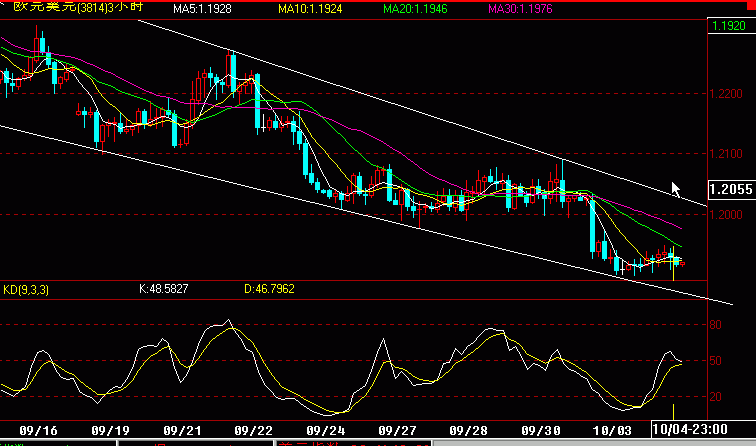Image resolution: width=756 pixels, height=446 pixels.
Task: Open the KD(9,3,3) indicator label
Action: click(x=26, y=290)
